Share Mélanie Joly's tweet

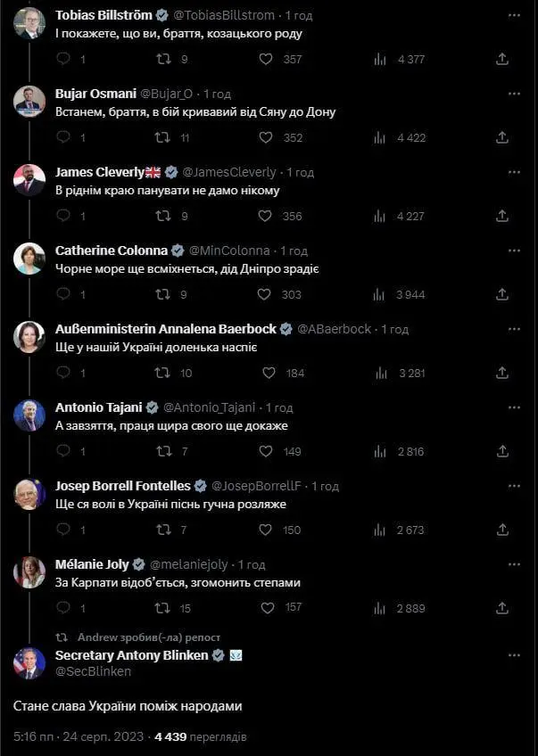(502, 608)
